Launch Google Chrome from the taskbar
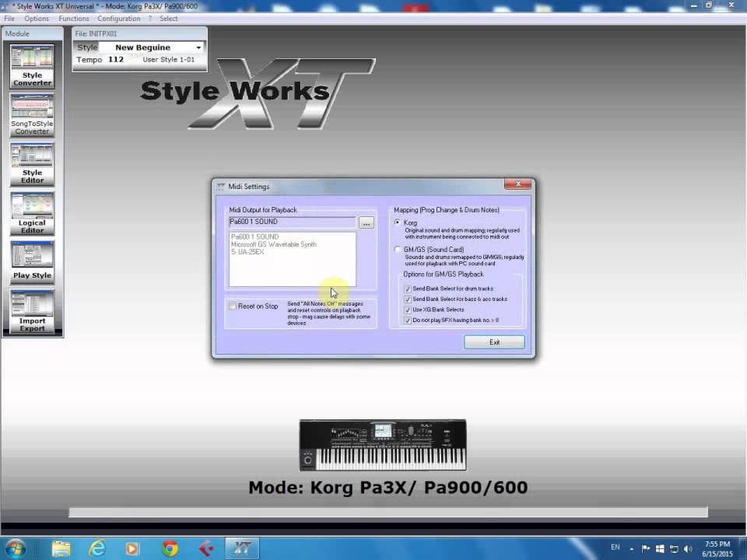Image resolution: width=747 pixels, height=560 pixels. [x=170, y=548]
